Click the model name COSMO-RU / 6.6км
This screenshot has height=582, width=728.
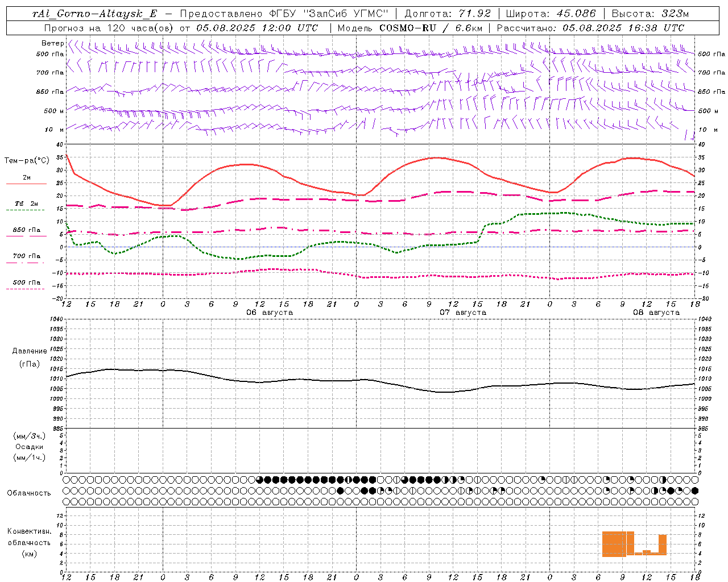coord(431,28)
